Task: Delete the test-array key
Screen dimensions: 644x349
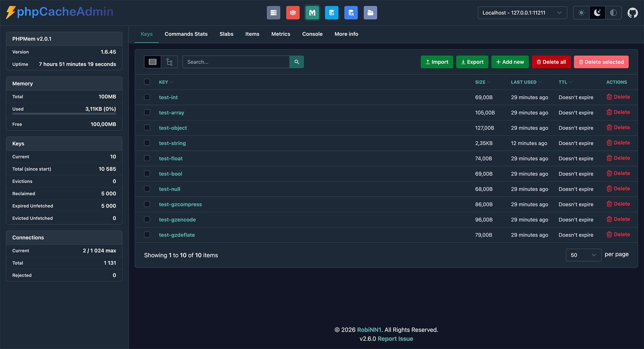Action: (618, 112)
